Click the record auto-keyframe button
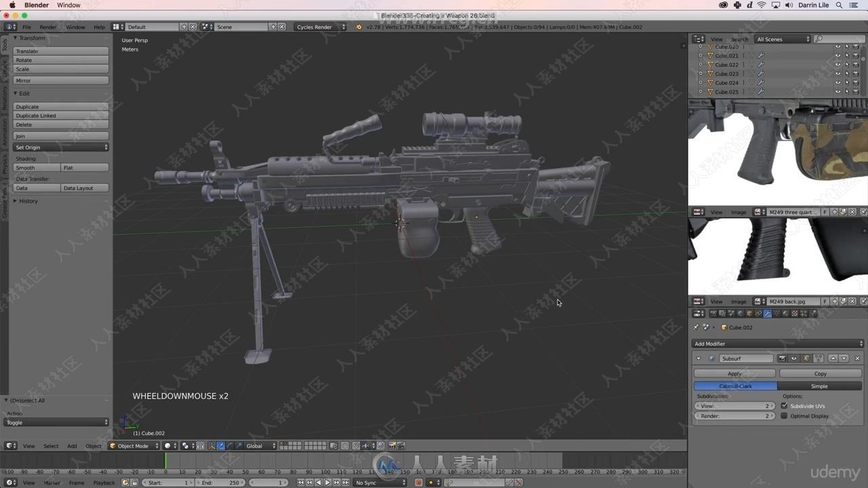 [x=419, y=483]
